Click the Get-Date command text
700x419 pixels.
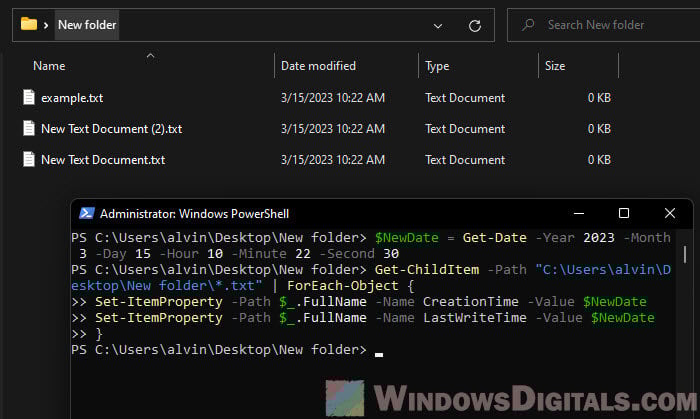click(495, 238)
